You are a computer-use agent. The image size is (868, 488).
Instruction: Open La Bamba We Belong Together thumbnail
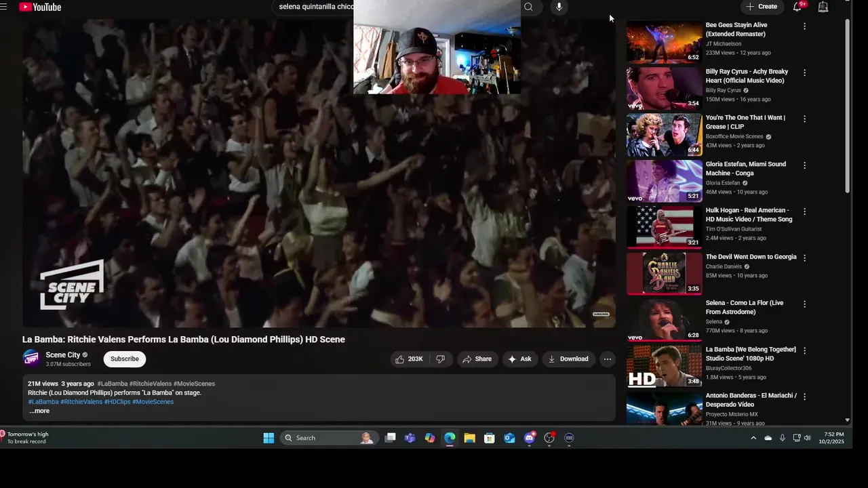click(664, 366)
